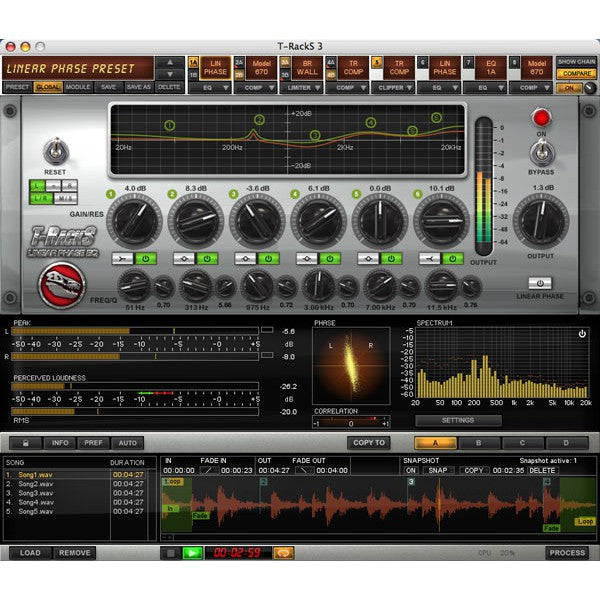Image resolution: width=600 pixels, height=600 pixels.
Task: Click the T-RackS dinosaur skull logo
Action: [62, 285]
